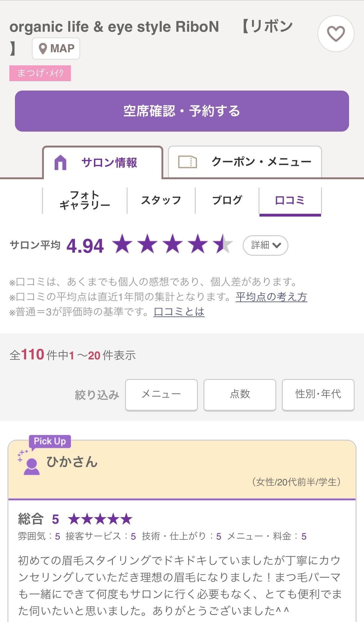Follow the 口コミとは link
This screenshot has height=622, width=364.
179,312
